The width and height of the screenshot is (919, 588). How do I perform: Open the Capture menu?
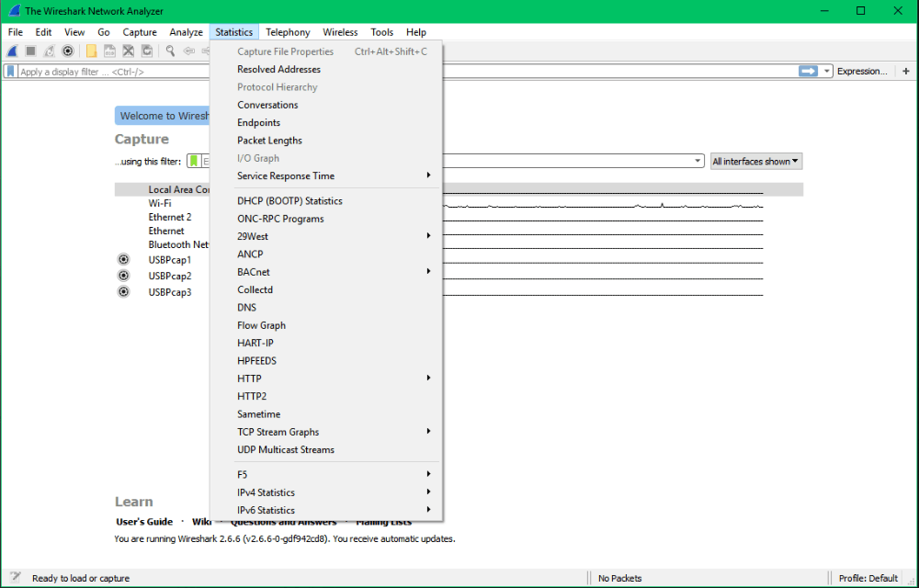[140, 32]
